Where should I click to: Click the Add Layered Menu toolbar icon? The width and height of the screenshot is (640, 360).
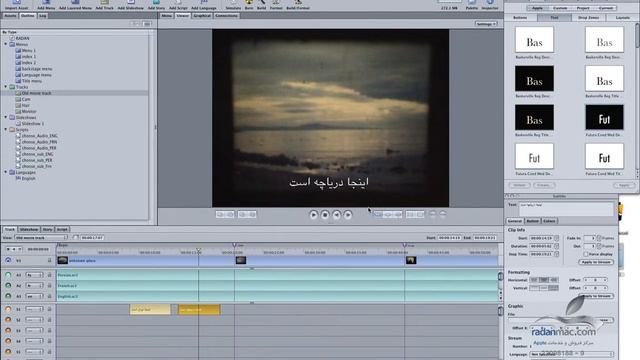[x=75, y=3]
